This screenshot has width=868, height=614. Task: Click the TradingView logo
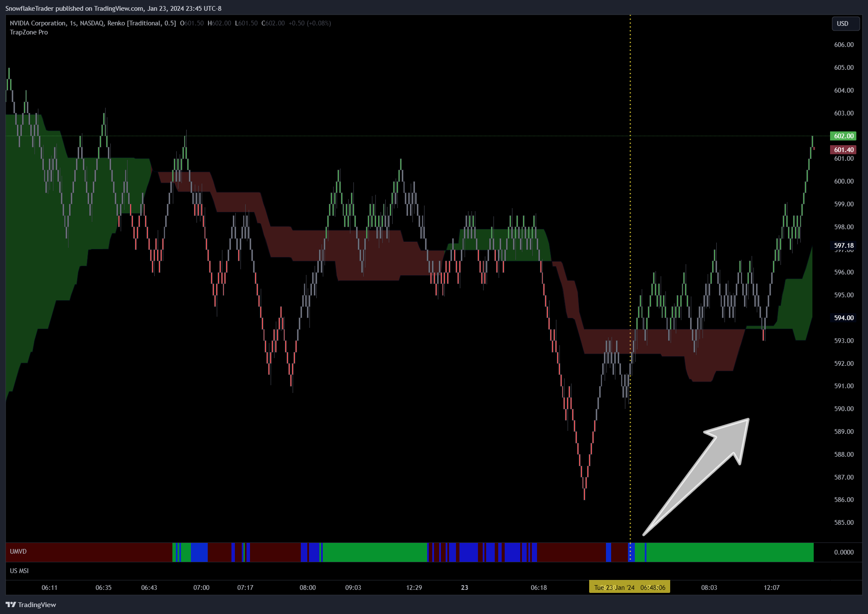point(31,605)
